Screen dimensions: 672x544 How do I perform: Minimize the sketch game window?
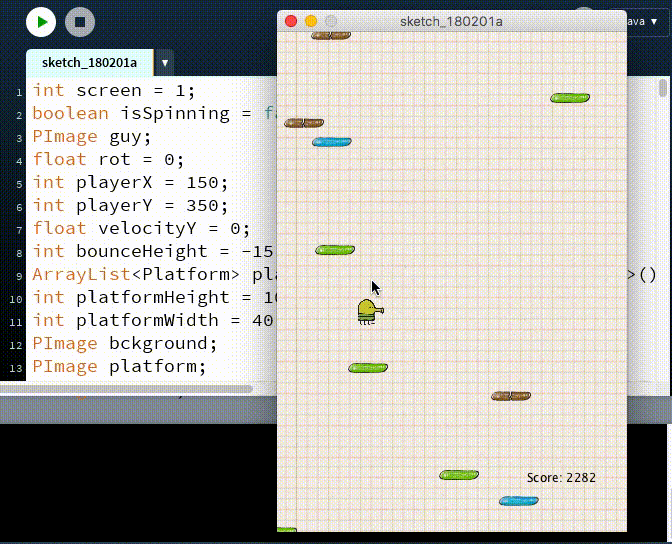tap(311, 21)
